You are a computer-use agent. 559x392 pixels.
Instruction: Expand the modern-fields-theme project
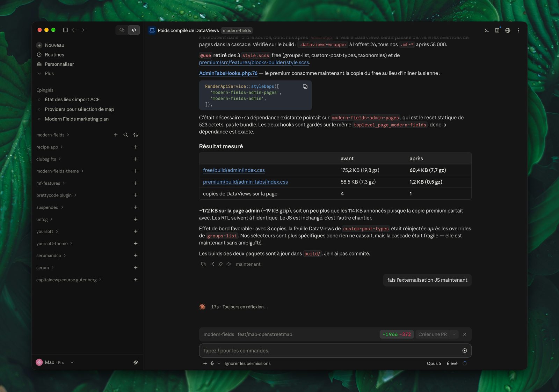point(60,171)
